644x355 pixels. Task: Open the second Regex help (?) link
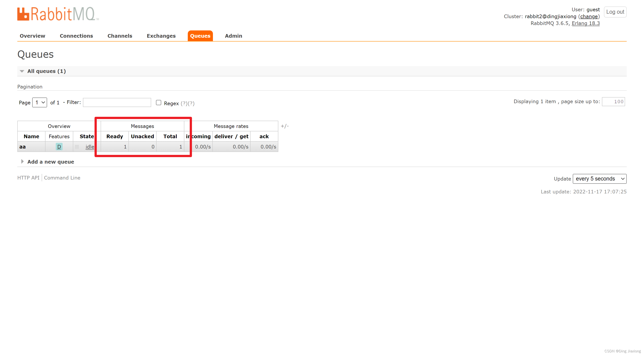[191, 103]
